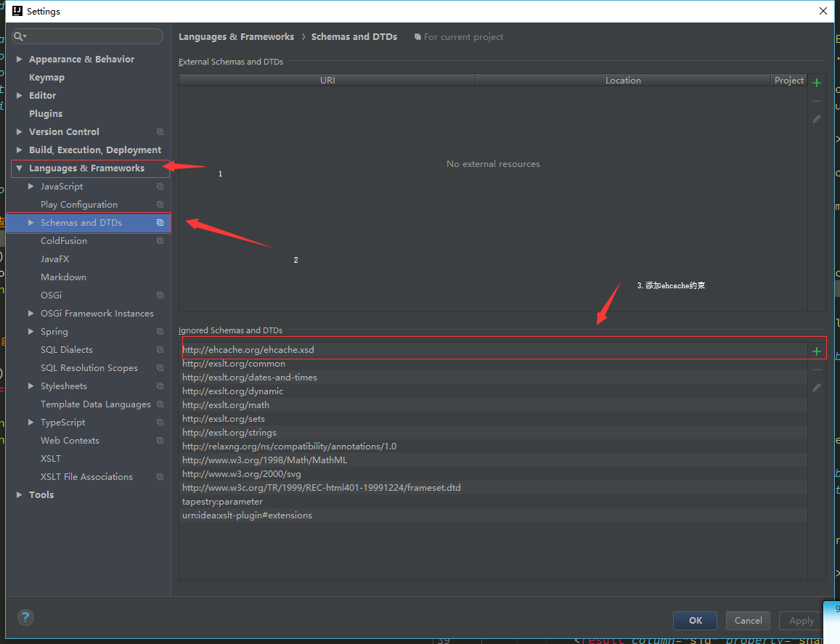Open the Keymap settings page

[x=46, y=78]
